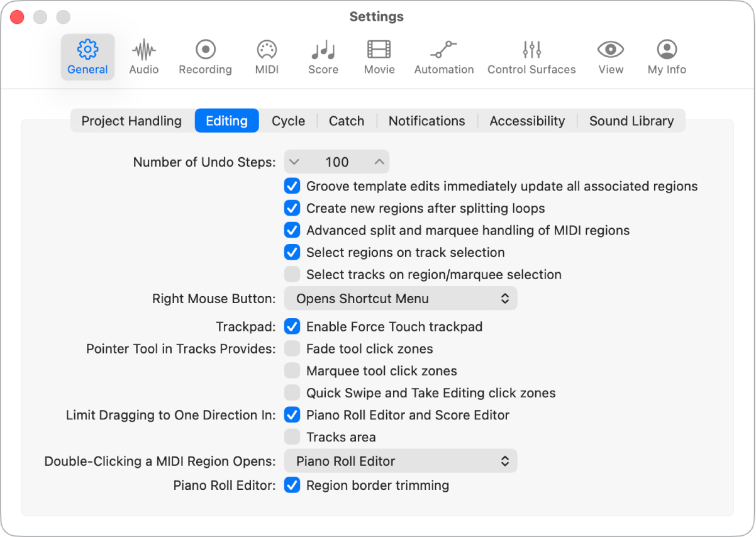The image size is (756, 537).
Task: Click the Score settings icon
Action: point(323,57)
